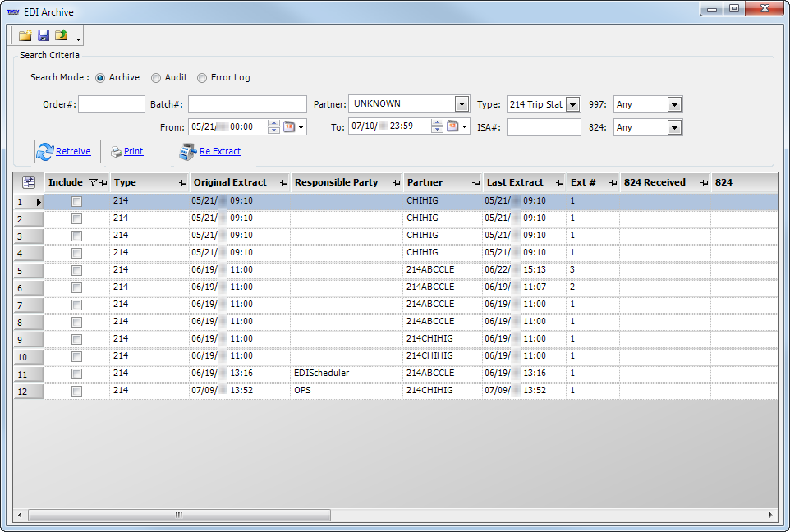790x532 pixels.
Task: Click into the Order# input field
Action: 112,104
